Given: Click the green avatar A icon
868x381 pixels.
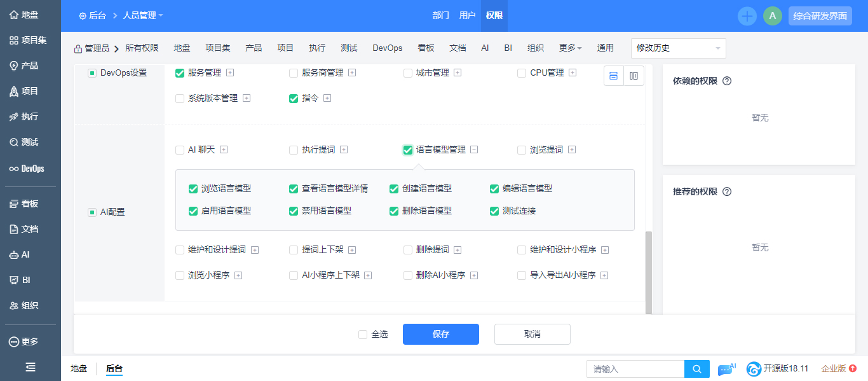Looking at the screenshot, I should tap(772, 16).
